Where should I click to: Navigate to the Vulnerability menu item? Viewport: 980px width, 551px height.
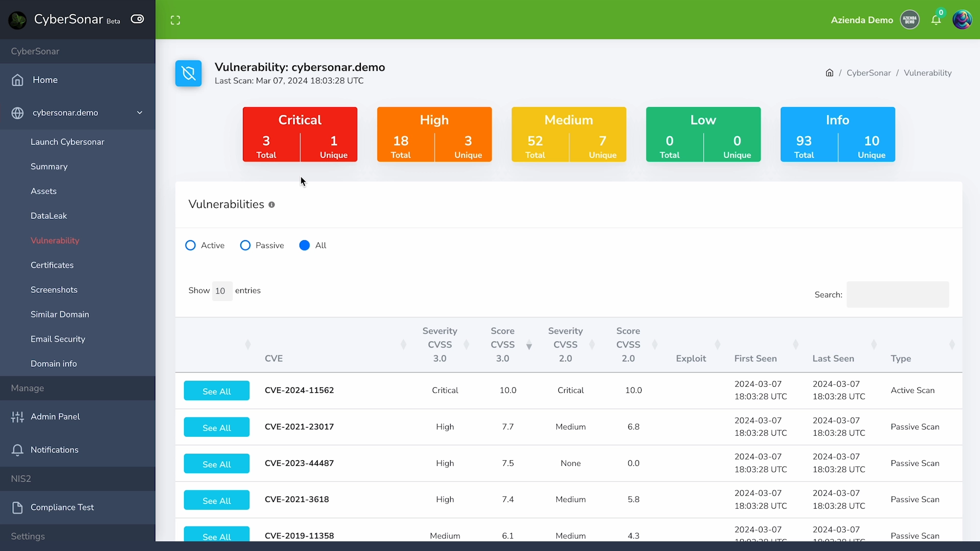coord(55,241)
